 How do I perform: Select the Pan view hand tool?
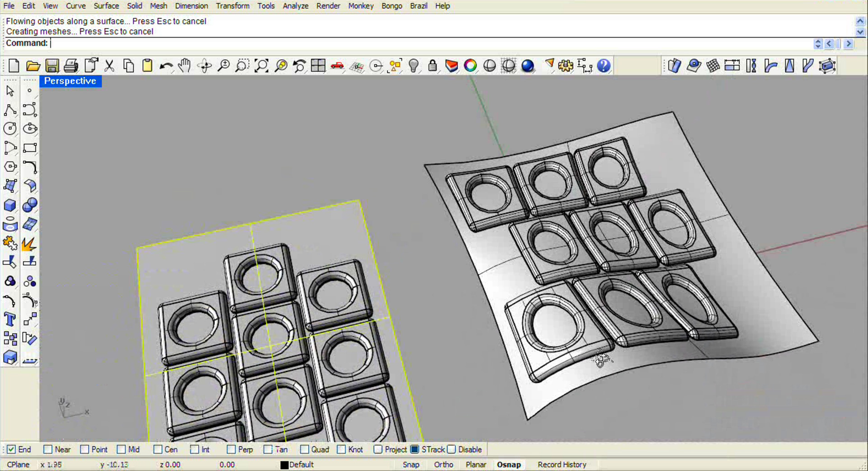[184, 66]
